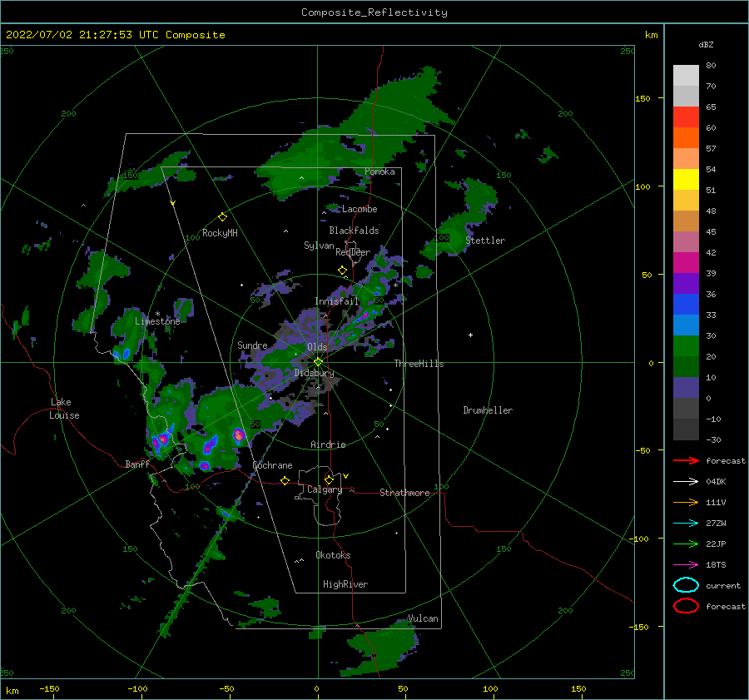Click the yellow diamond marker below Cochrane
This screenshot has height=700, width=749.
(285, 480)
